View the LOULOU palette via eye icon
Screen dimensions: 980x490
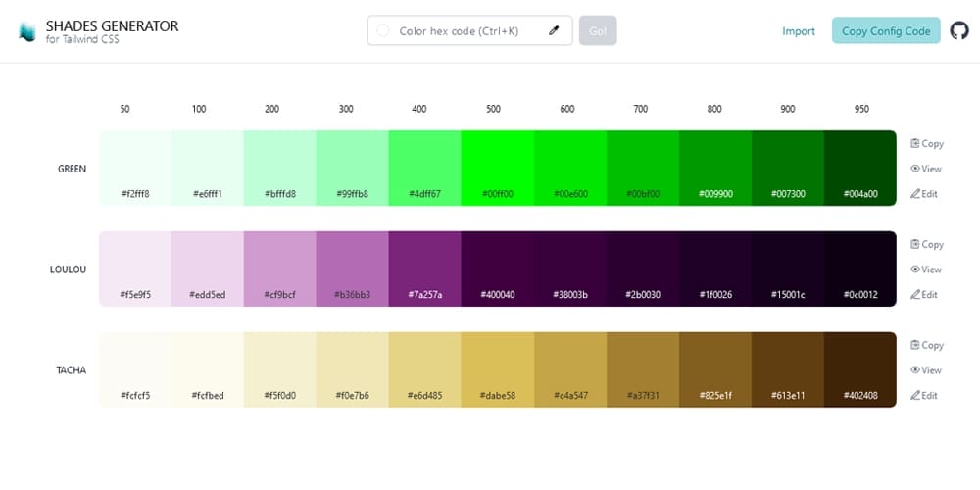coord(915,269)
